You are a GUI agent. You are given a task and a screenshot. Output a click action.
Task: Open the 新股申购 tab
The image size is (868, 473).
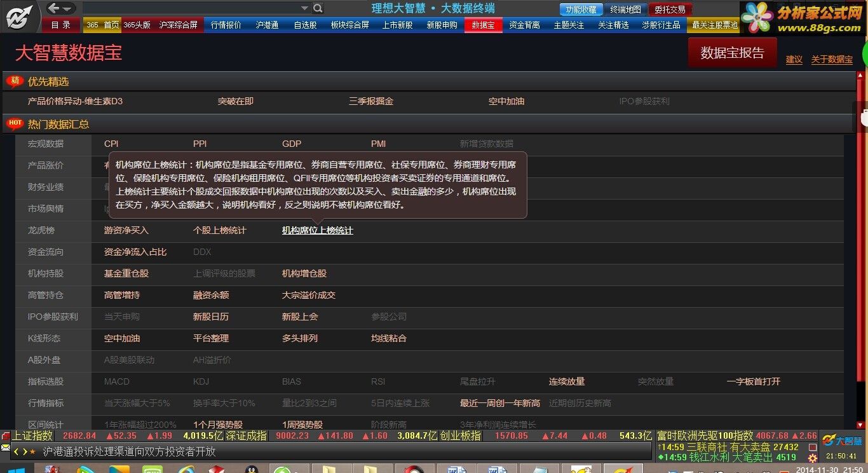pos(442,25)
